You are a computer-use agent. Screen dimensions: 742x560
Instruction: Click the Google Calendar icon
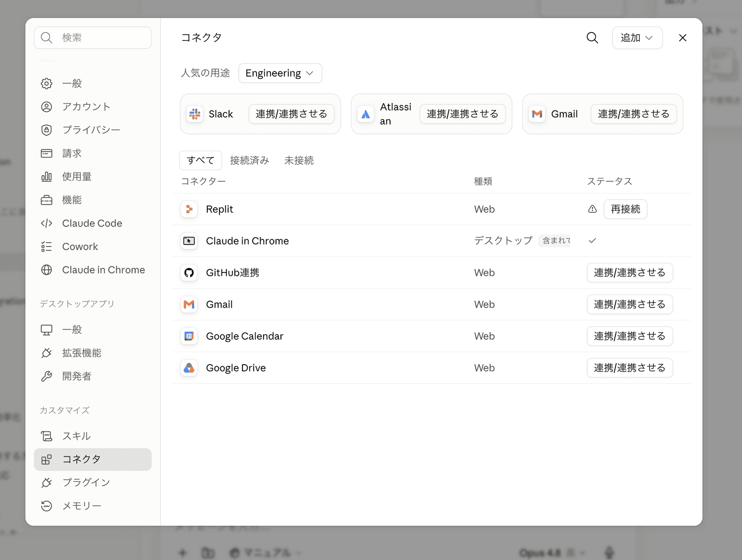[x=189, y=336]
